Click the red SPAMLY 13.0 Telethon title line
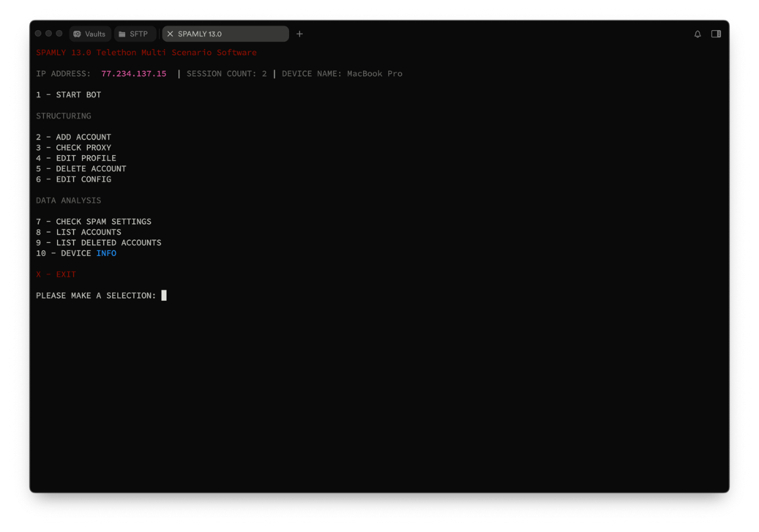Image resolution: width=759 pixels, height=532 pixels. pos(146,52)
